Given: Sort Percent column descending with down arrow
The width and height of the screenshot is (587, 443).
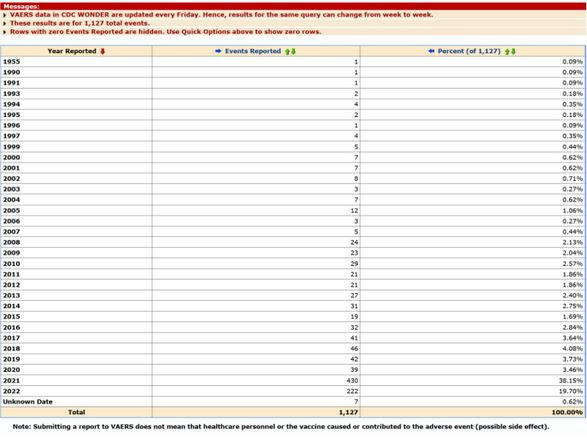Looking at the screenshot, I should click(513, 52).
